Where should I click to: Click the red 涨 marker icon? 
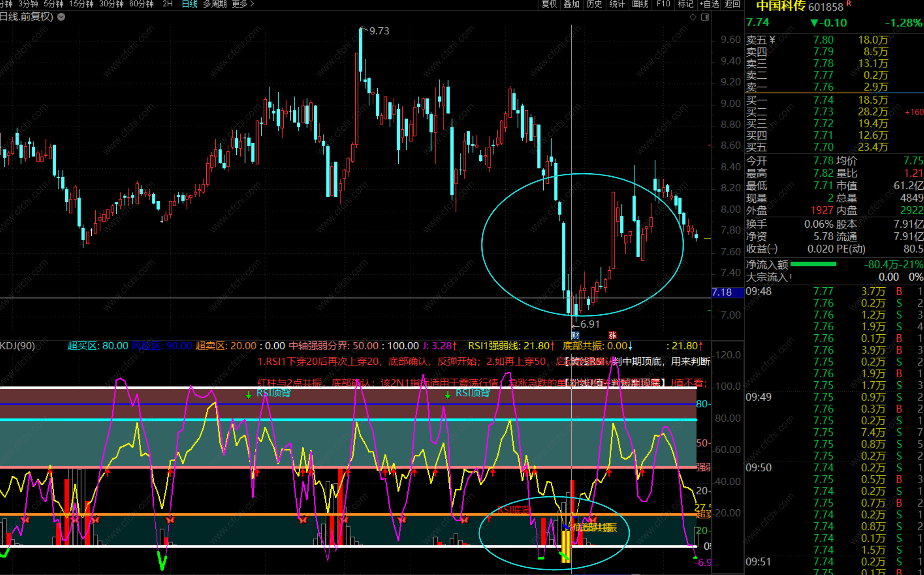click(x=612, y=335)
